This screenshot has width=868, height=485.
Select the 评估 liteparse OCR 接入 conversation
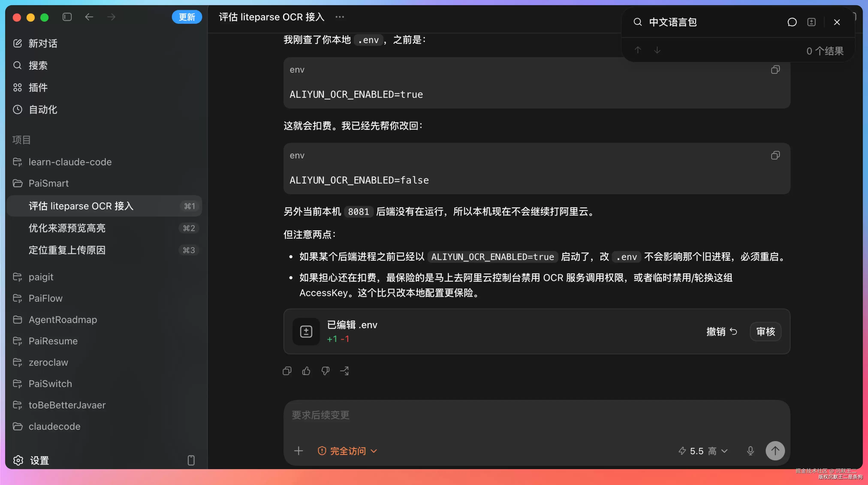point(104,206)
